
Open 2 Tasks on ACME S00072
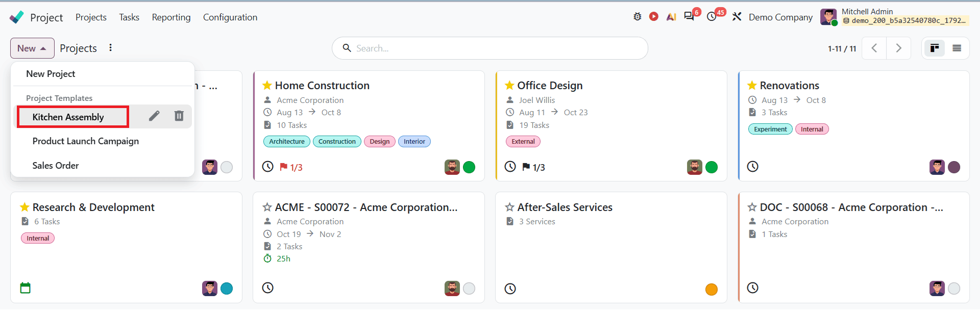tap(289, 246)
